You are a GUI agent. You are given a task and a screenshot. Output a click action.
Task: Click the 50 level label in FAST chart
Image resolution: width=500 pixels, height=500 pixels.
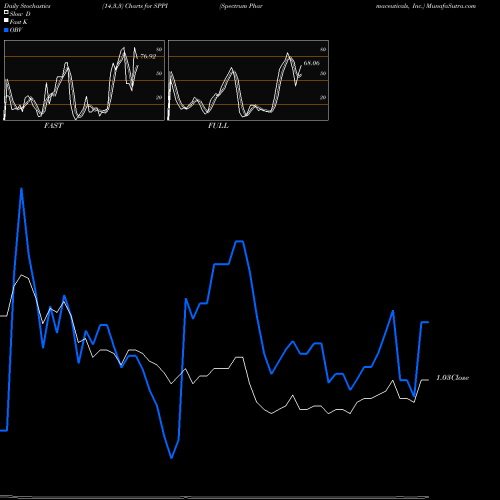159,73
